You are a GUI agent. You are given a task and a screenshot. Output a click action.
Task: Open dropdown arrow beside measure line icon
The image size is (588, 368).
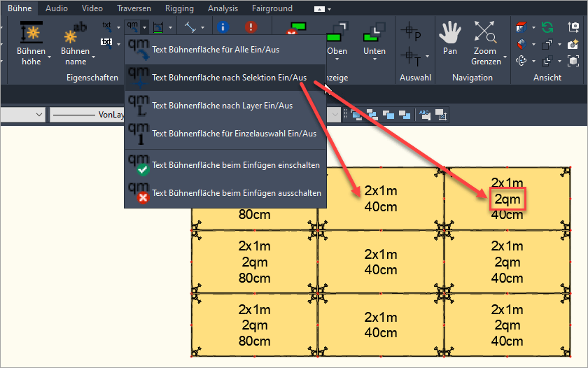click(x=202, y=27)
